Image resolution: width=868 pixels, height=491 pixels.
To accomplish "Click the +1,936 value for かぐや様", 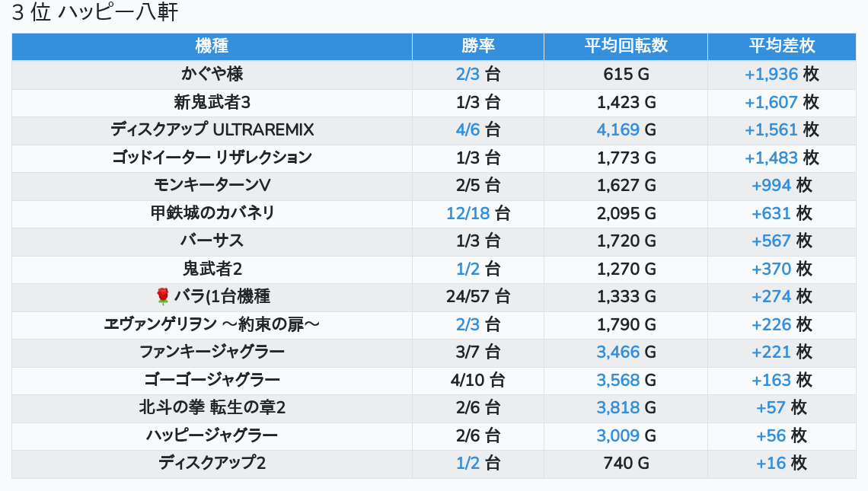I will [771, 74].
